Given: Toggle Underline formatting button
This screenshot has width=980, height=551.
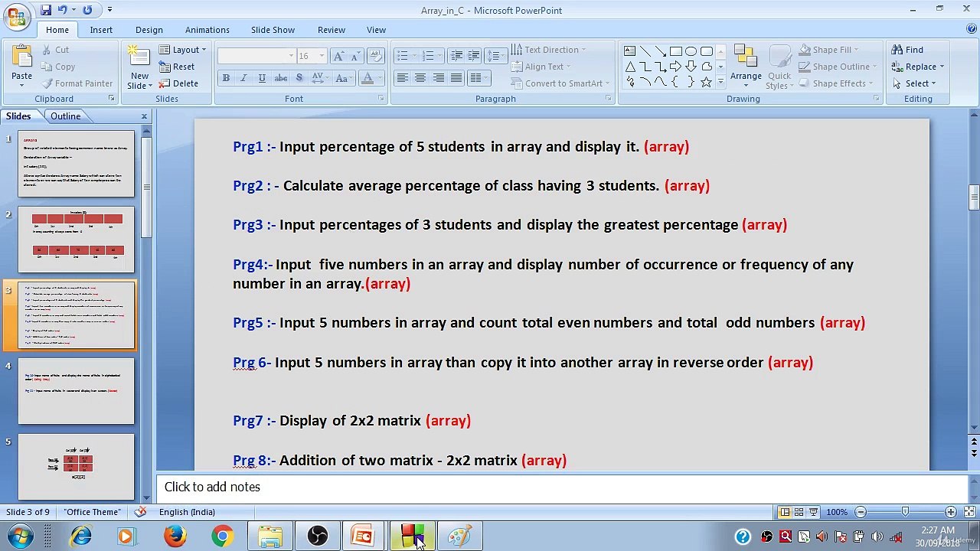Looking at the screenshot, I should 262,78.
